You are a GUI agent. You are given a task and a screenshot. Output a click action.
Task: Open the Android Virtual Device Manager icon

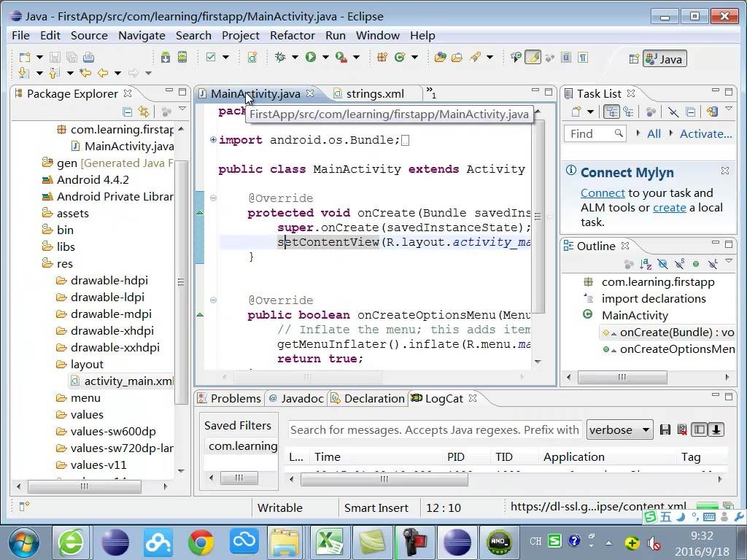(x=182, y=58)
